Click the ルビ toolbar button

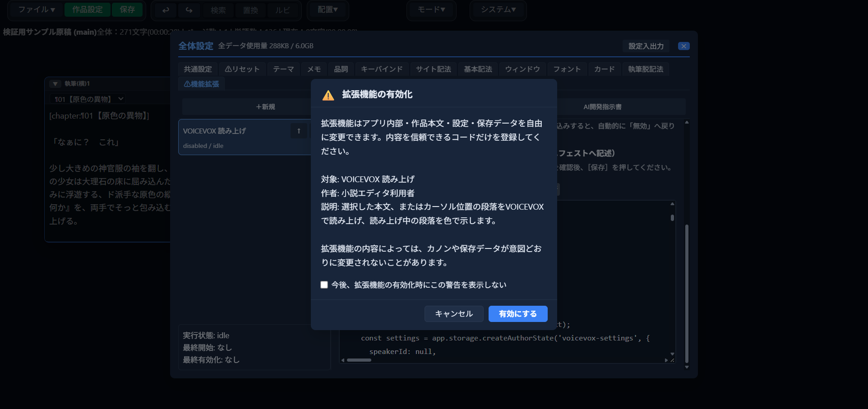pyautogui.click(x=282, y=10)
